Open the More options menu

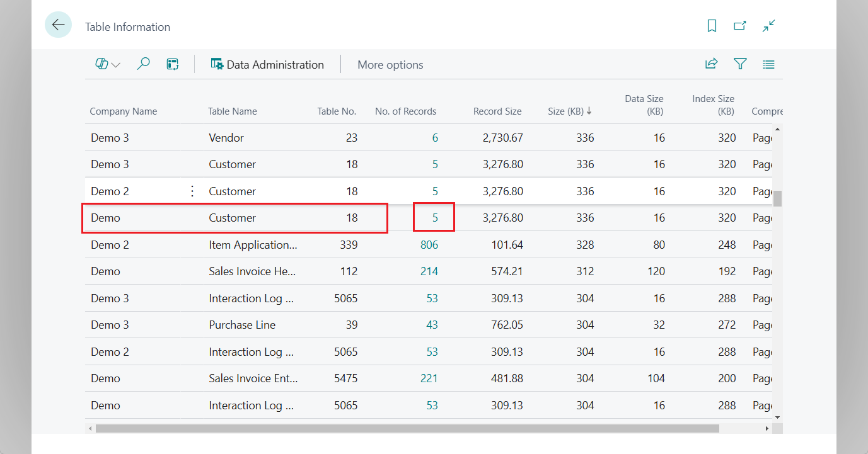coord(390,64)
